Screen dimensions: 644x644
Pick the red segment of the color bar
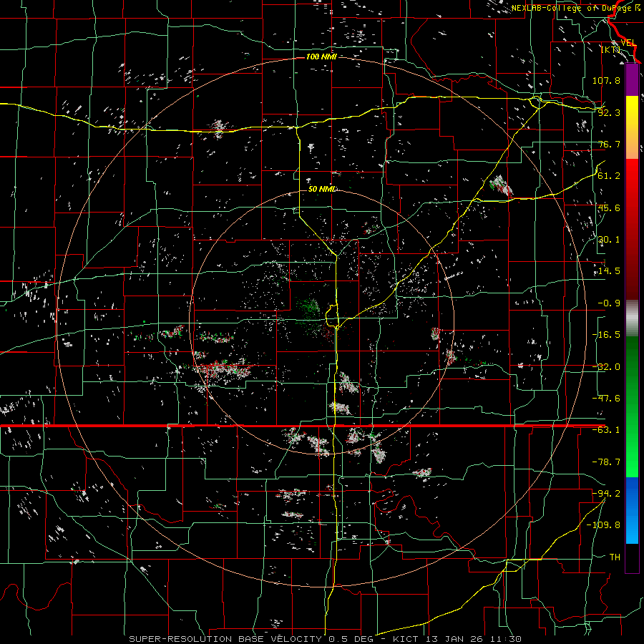[x=632, y=229]
